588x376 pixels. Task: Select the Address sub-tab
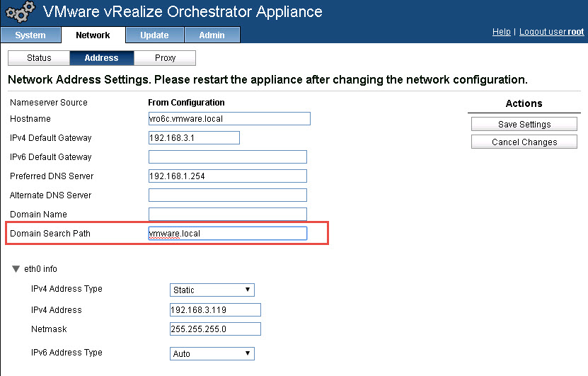(101, 58)
